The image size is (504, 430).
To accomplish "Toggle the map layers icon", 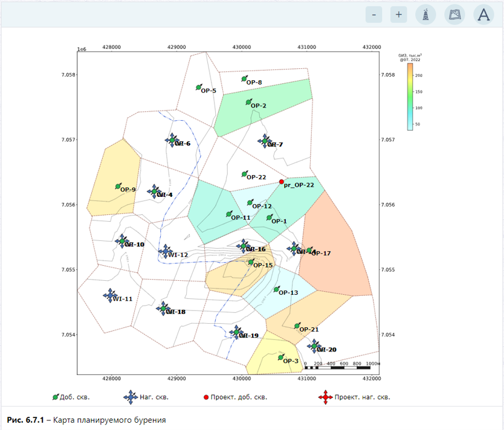I will point(454,14).
